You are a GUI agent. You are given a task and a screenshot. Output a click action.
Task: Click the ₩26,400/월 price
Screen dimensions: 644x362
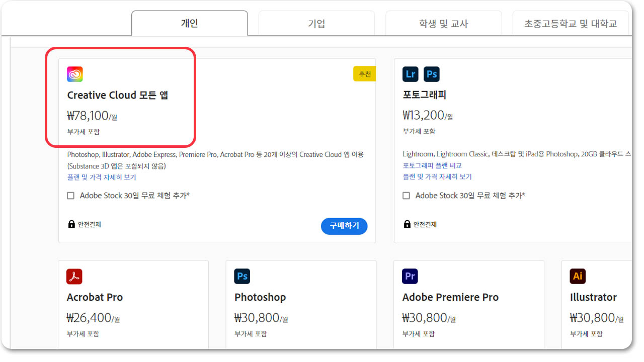tap(93, 318)
